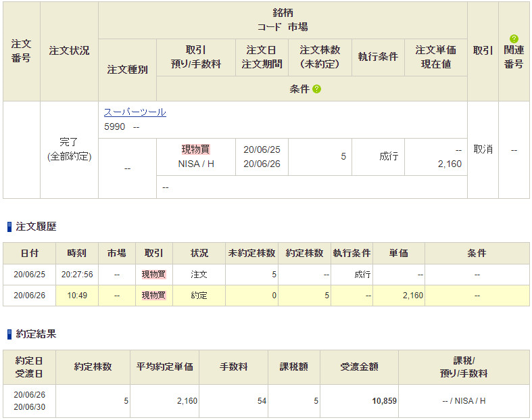Click the 注文状況 column header
532x420 pixels.
(69, 51)
